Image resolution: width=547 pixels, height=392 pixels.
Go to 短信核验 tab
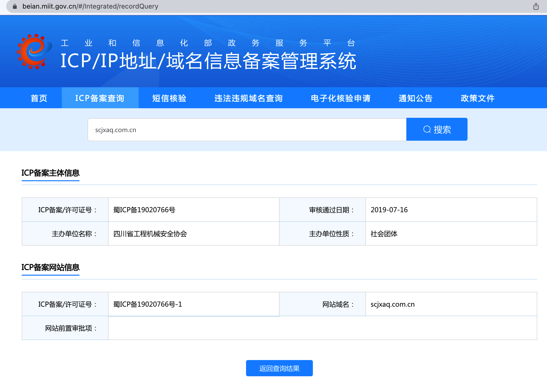pos(169,98)
